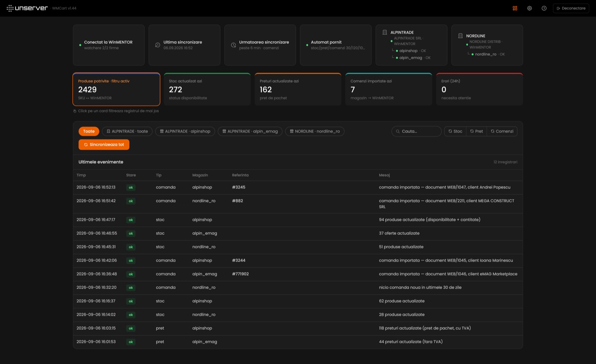This screenshot has width=596, height=364.
Task: Filter by Preturi actualizate azi card
Action: click(x=298, y=89)
